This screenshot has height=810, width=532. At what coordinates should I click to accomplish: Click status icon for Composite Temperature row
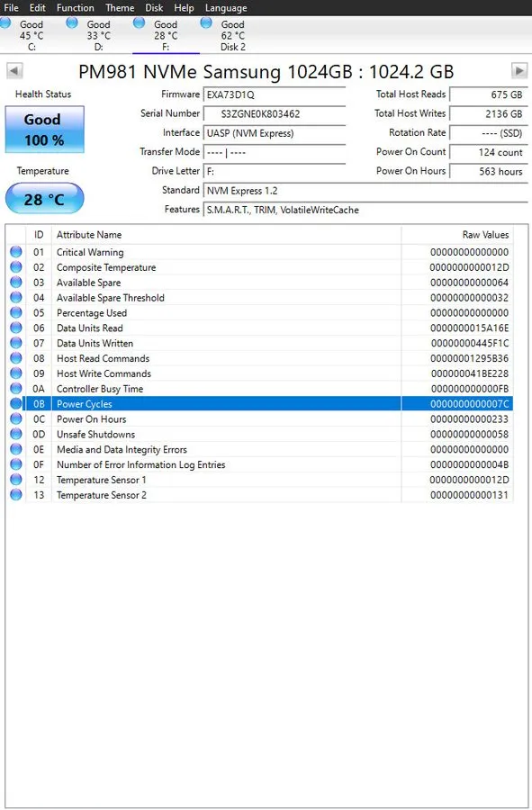(x=16, y=267)
